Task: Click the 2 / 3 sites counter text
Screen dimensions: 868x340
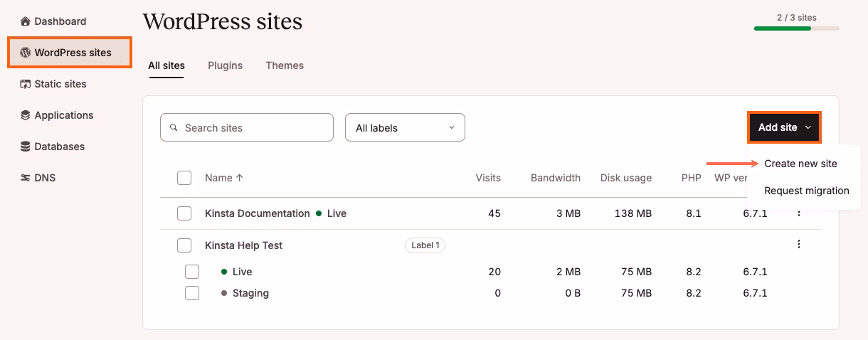Action: coord(797,17)
